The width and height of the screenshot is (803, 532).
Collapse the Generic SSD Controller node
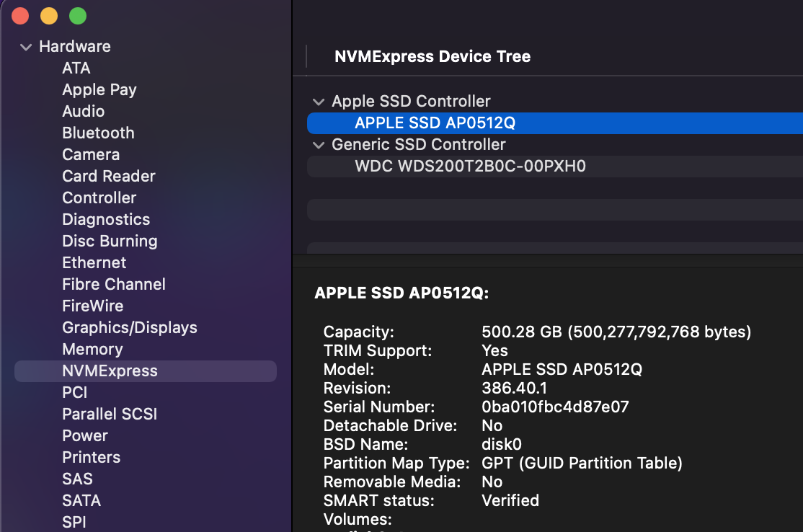point(319,146)
